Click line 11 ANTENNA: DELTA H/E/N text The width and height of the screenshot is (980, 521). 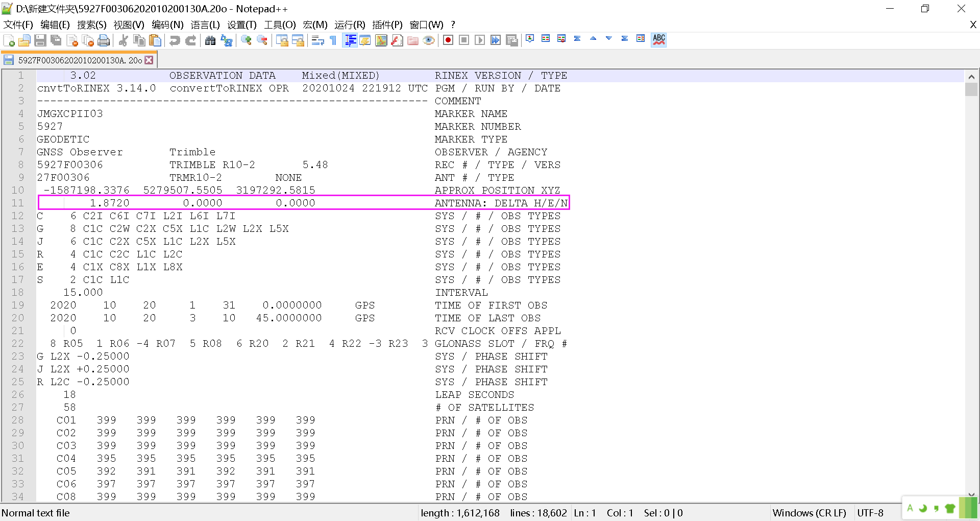pos(501,203)
